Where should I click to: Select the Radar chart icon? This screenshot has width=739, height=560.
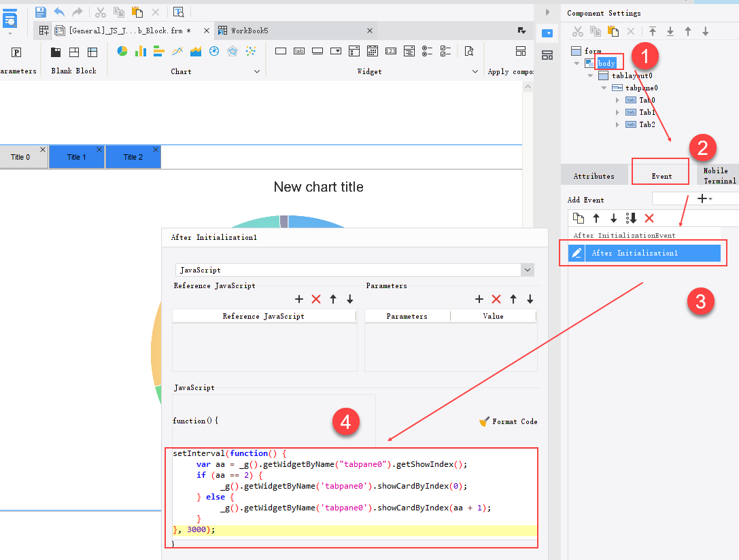click(x=233, y=51)
